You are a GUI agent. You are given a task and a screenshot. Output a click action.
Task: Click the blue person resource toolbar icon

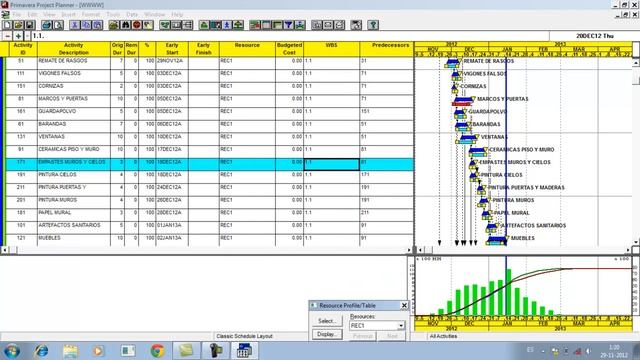click(x=227, y=25)
